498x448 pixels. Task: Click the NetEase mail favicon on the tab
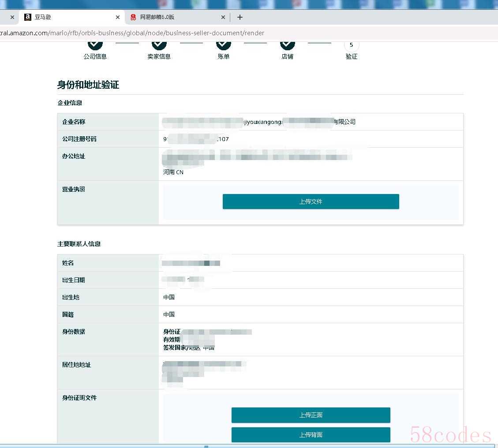tap(133, 17)
